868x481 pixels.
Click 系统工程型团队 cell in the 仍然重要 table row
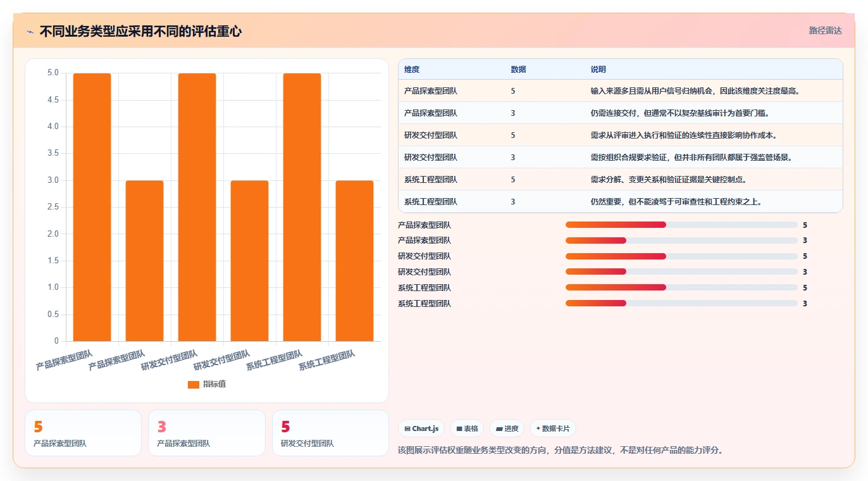pos(431,202)
